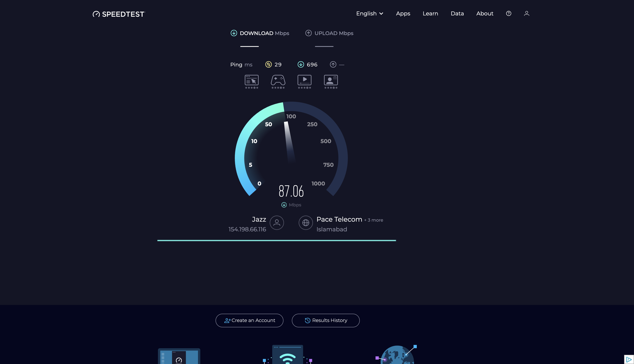
Task: Select the video chat rating icon
Action: [x=331, y=81]
